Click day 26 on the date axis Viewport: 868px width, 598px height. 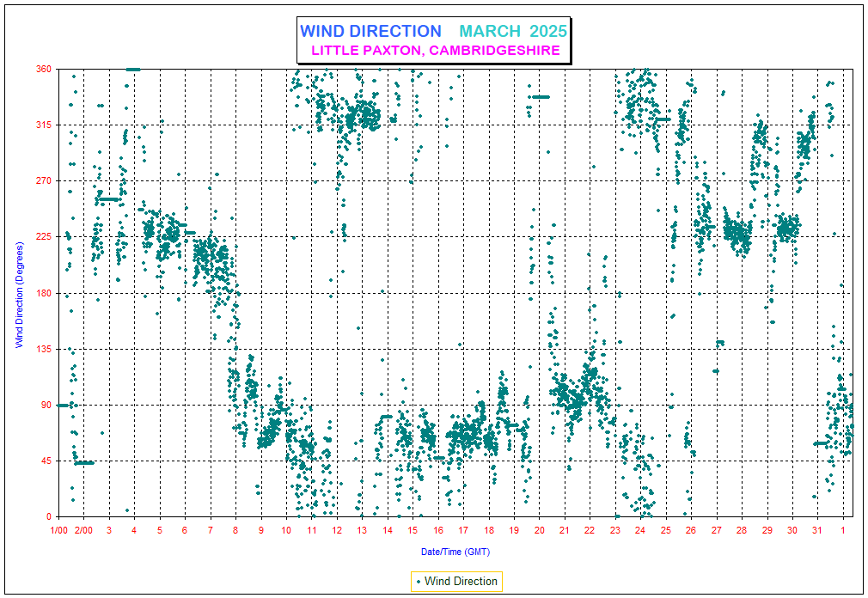[x=692, y=530]
